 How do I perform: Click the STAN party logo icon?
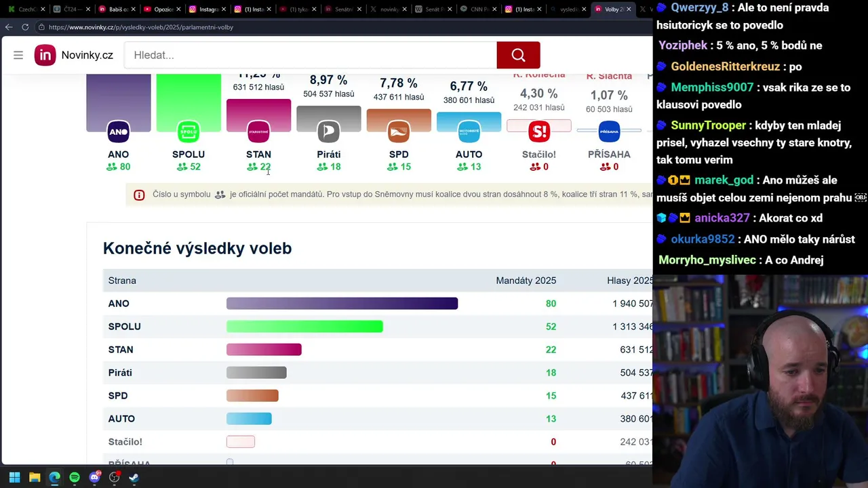258,131
